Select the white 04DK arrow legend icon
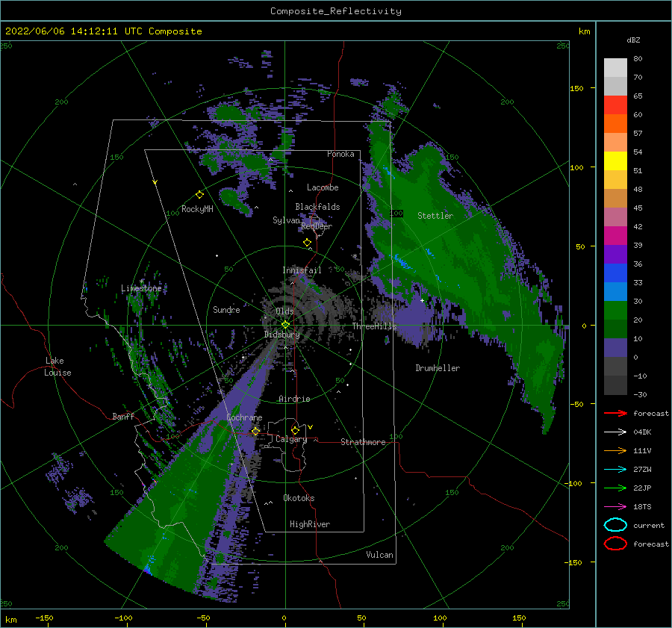672x628 pixels. pyautogui.click(x=615, y=432)
